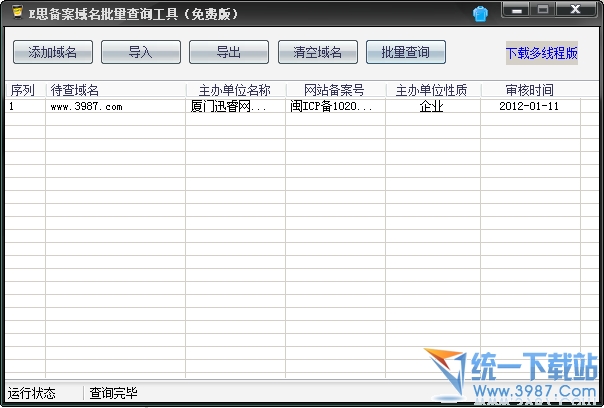
Task: Click the 企业 nature cell
Action: (433, 106)
